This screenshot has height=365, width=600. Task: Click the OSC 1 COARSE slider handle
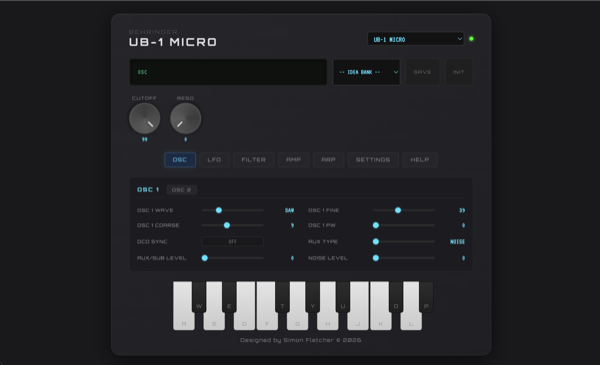tap(227, 225)
